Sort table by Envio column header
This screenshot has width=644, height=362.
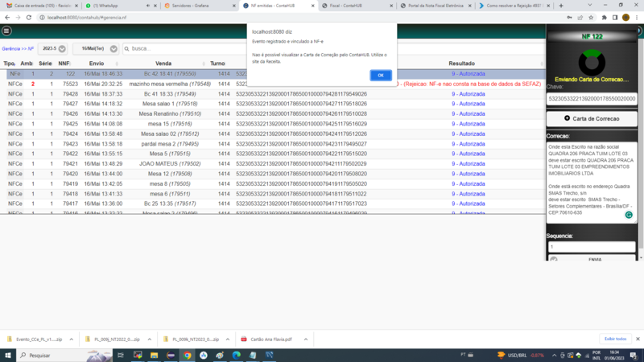97,64
